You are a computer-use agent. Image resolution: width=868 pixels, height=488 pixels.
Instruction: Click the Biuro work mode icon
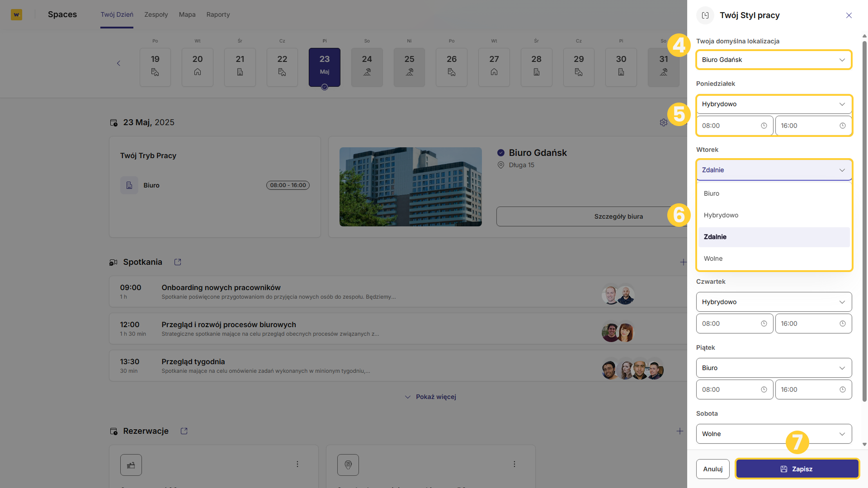coord(129,185)
